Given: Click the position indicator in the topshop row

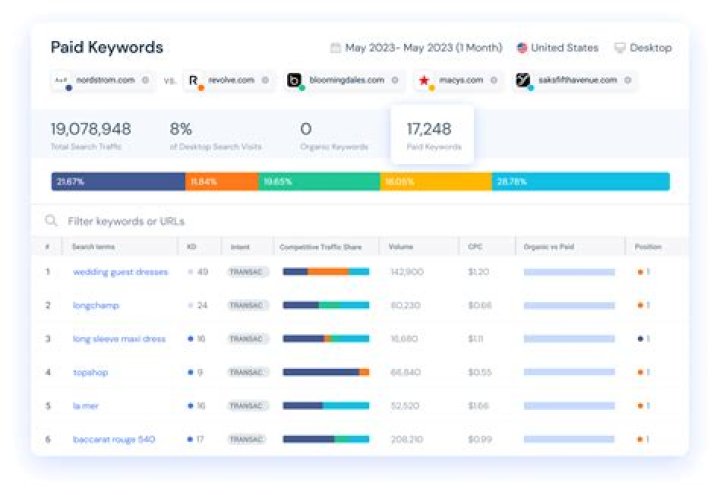Looking at the screenshot, I should tap(644, 372).
